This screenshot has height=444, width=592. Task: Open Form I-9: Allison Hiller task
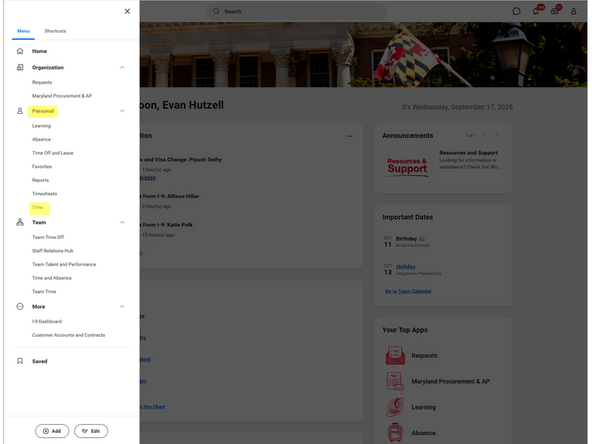(170, 196)
